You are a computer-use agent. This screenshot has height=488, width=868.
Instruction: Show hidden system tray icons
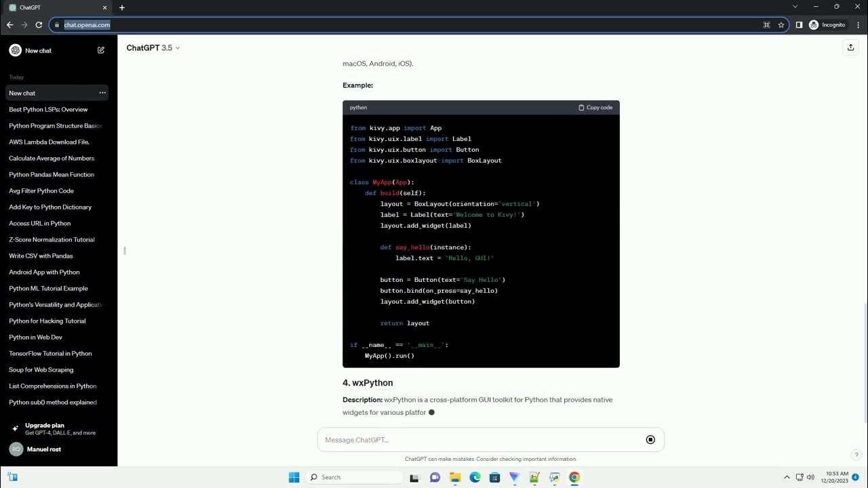click(787, 477)
